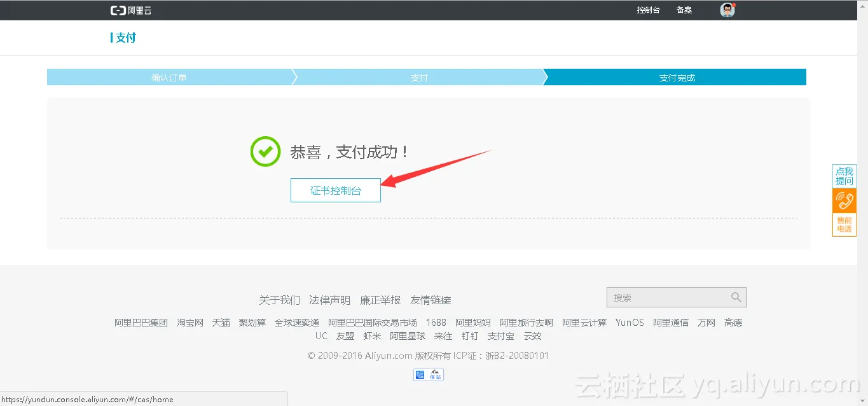Open UC link in footer
868x406 pixels.
click(x=321, y=336)
